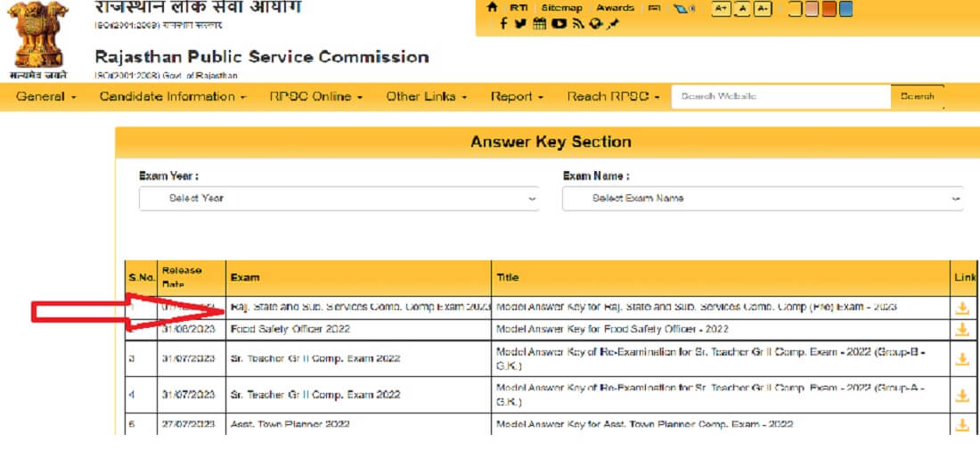This screenshot has height=467, width=980.
Task: Click the Food Safety Officer 2022 exam cell
Action: coord(359,330)
